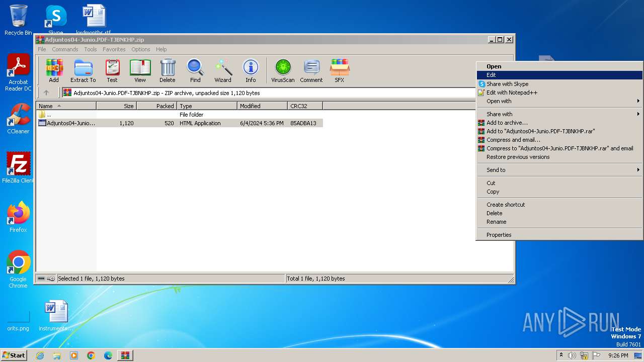Open the Options menu

[x=141, y=49]
